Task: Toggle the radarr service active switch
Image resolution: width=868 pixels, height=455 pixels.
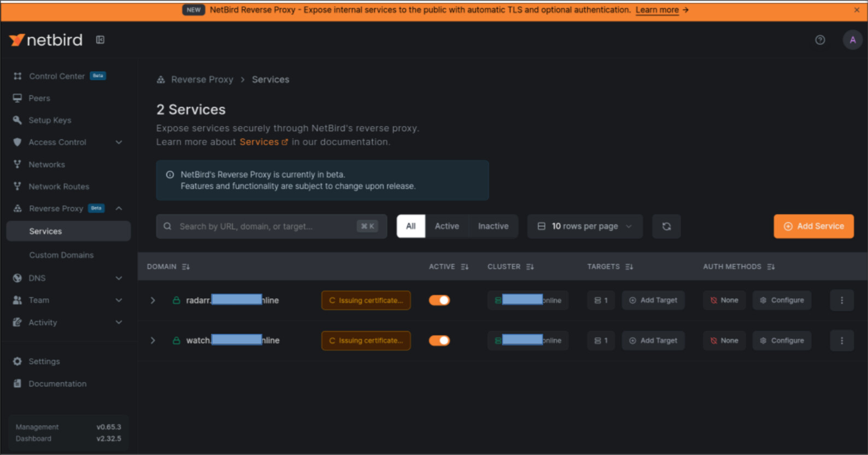Action: coord(439,300)
